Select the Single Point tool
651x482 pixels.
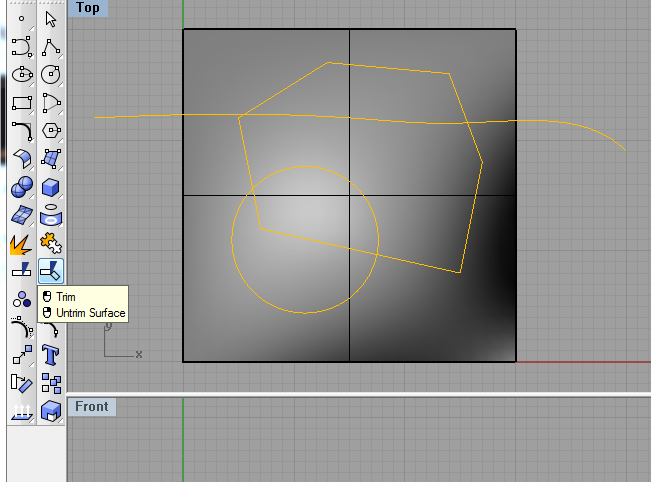pos(22,19)
